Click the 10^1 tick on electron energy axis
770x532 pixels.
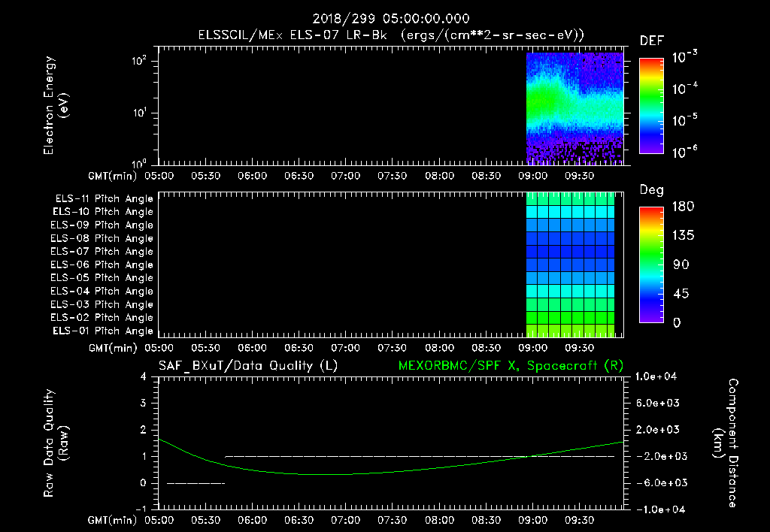(139, 113)
